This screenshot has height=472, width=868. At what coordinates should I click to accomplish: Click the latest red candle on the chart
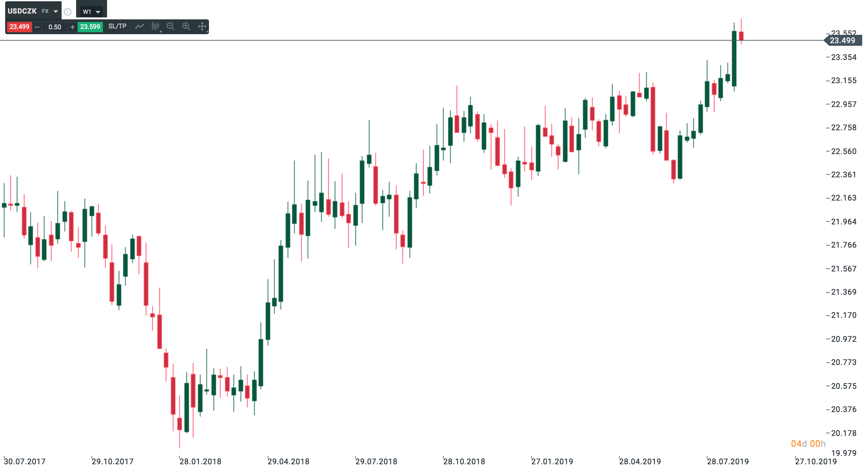(741, 36)
